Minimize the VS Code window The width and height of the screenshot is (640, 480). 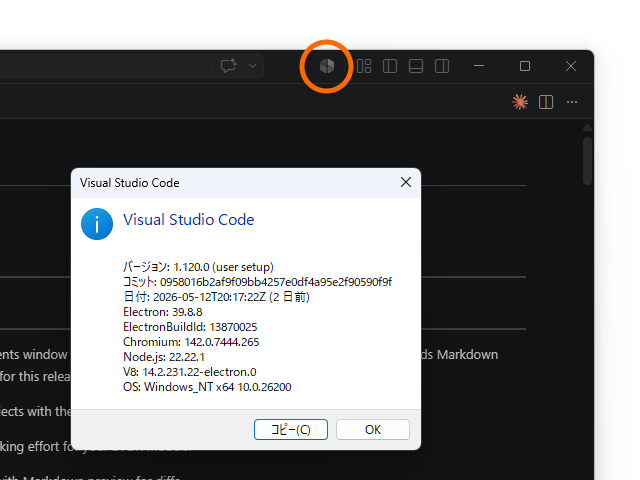tap(479, 66)
